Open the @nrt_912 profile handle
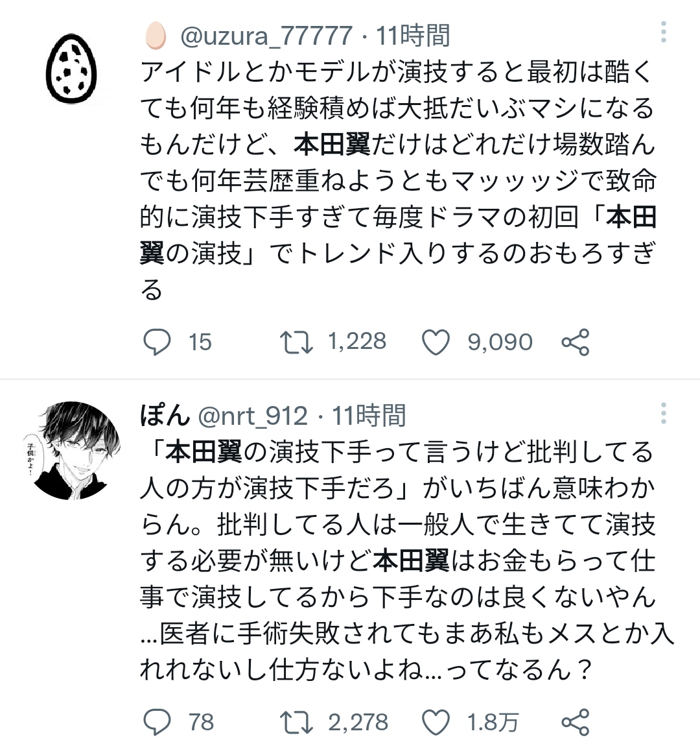 pyautogui.click(x=252, y=416)
